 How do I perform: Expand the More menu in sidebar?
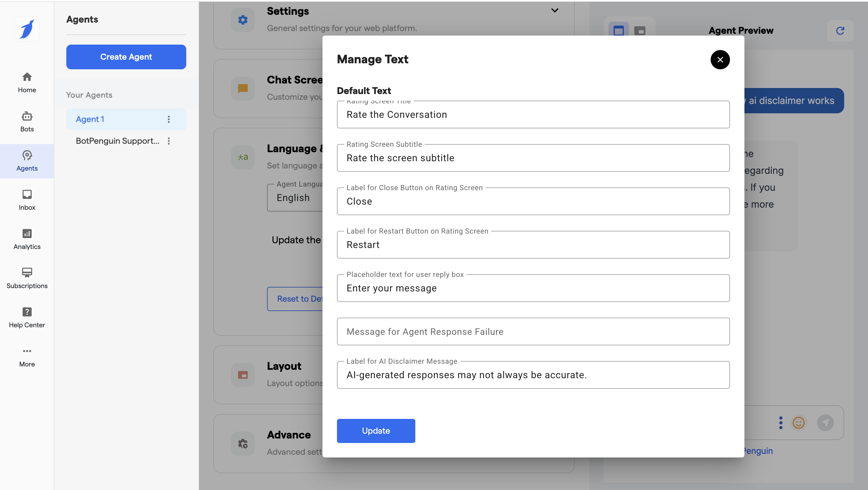coord(27,357)
